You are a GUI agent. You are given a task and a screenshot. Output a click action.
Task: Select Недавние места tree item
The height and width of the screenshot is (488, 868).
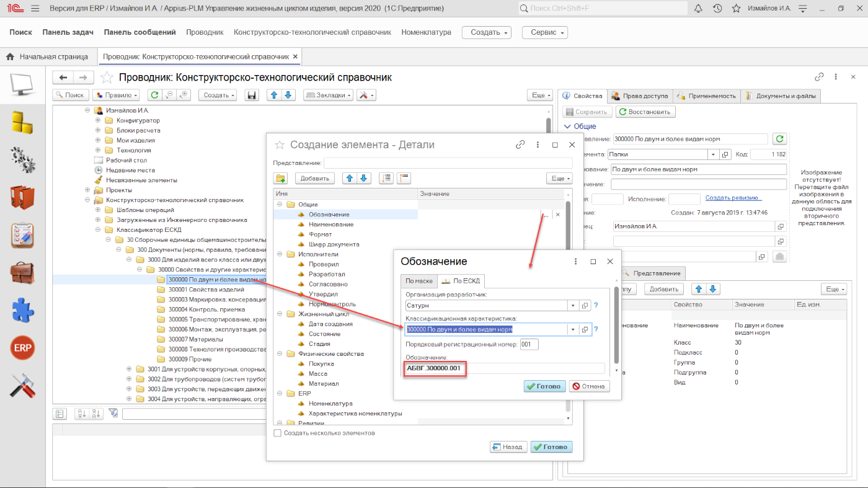[x=130, y=170]
